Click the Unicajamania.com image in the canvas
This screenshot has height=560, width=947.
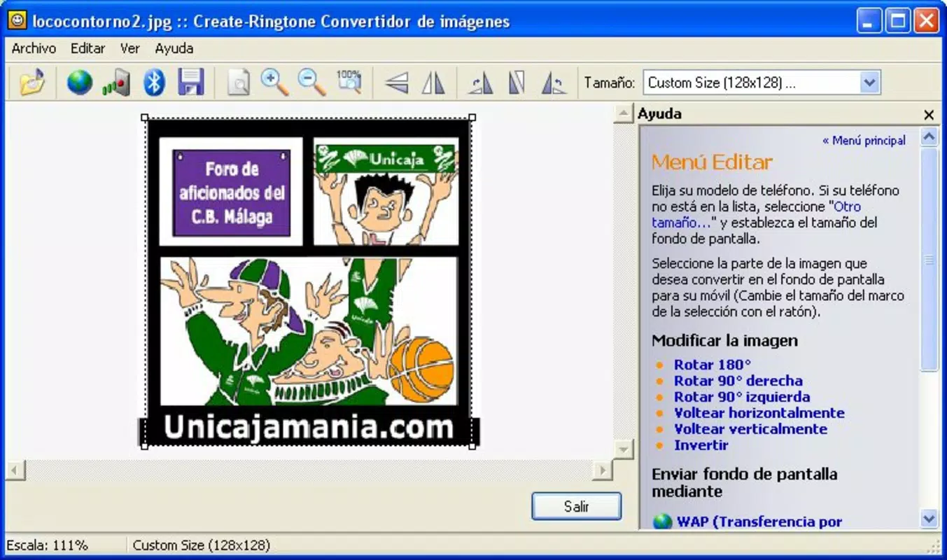(309, 283)
